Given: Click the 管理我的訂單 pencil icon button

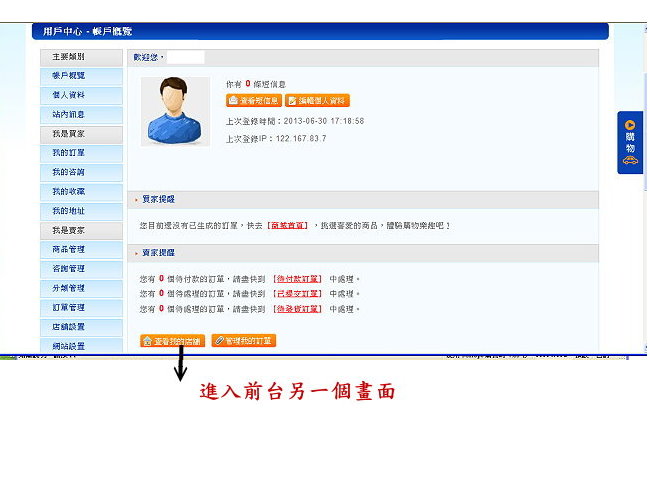Looking at the screenshot, I should pos(243,341).
